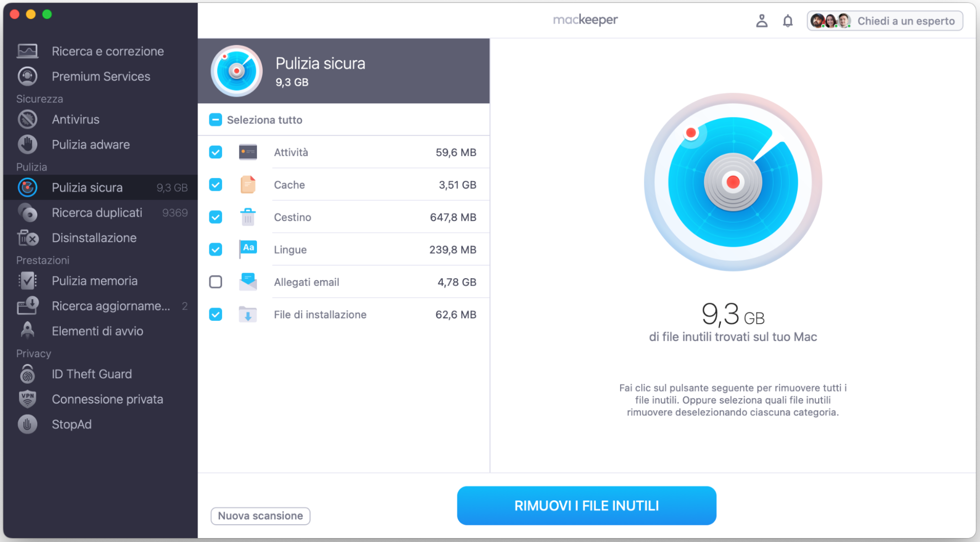Viewport: 980px width, 542px height.
Task: Enable the Allegati email checkbox
Action: [215, 282]
